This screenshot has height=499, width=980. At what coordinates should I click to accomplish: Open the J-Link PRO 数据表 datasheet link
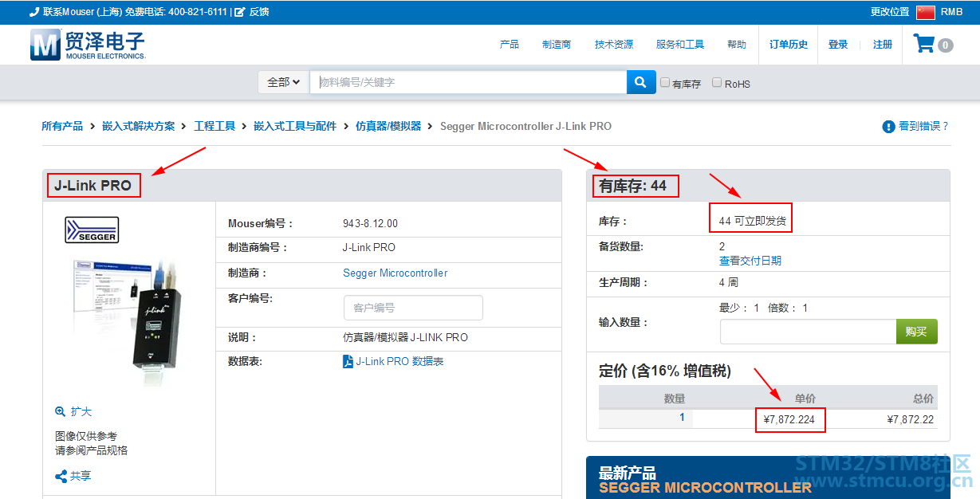click(x=399, y=361)
